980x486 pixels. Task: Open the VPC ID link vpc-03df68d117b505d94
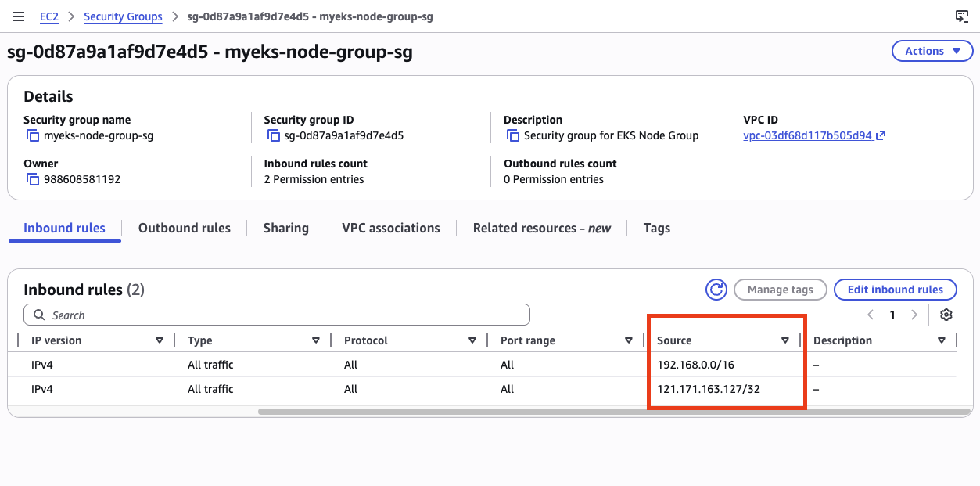807,135
